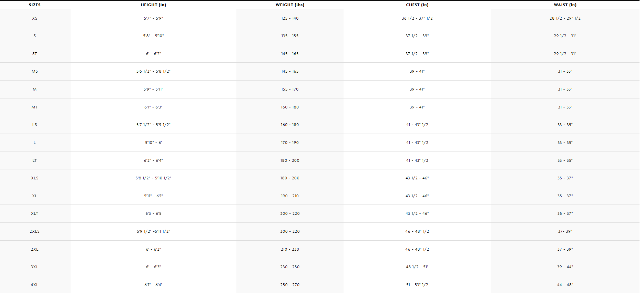Click the 4XL size label

[34, 285]
